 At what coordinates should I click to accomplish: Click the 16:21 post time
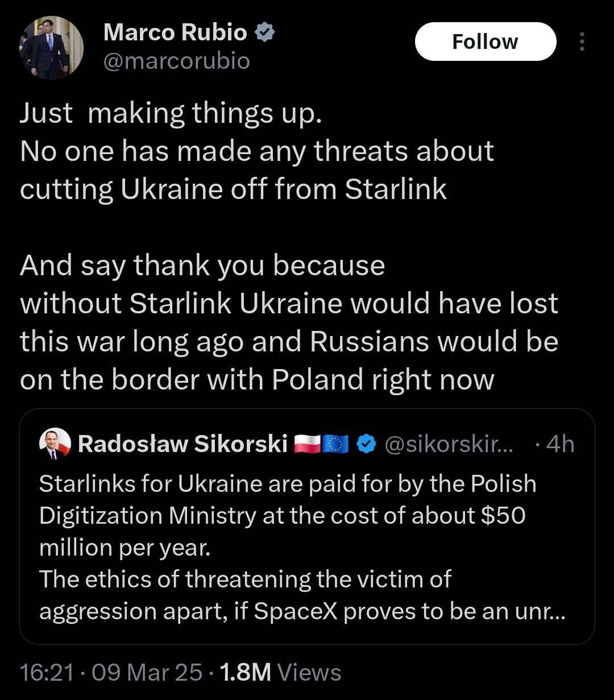(x=47, y=673)
